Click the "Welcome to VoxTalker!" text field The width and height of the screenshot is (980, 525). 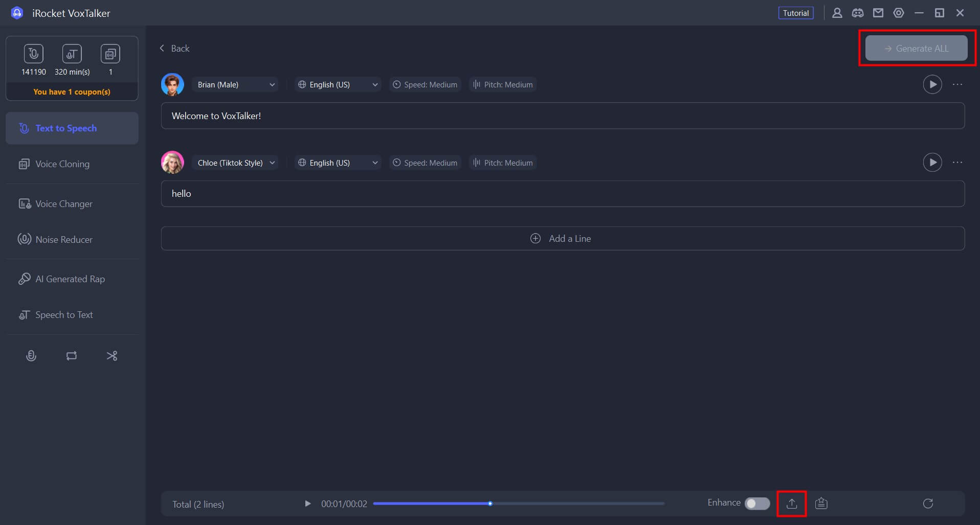click(x=563, y=116)
